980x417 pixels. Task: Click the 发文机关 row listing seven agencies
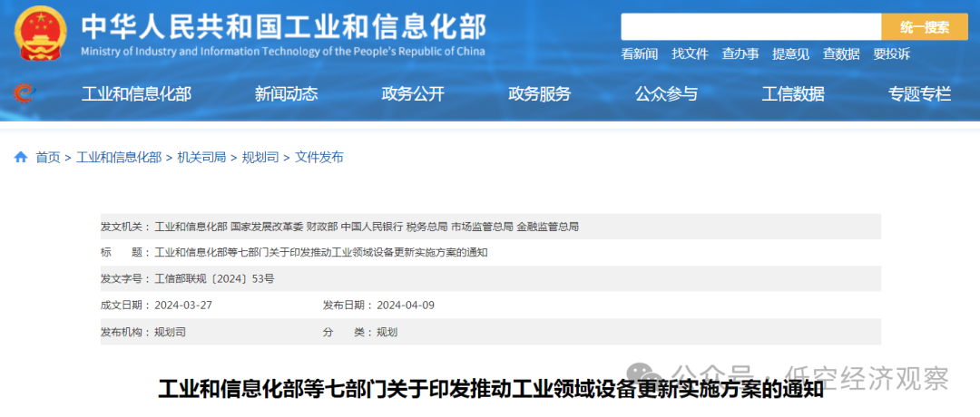(x=491, y=227)
